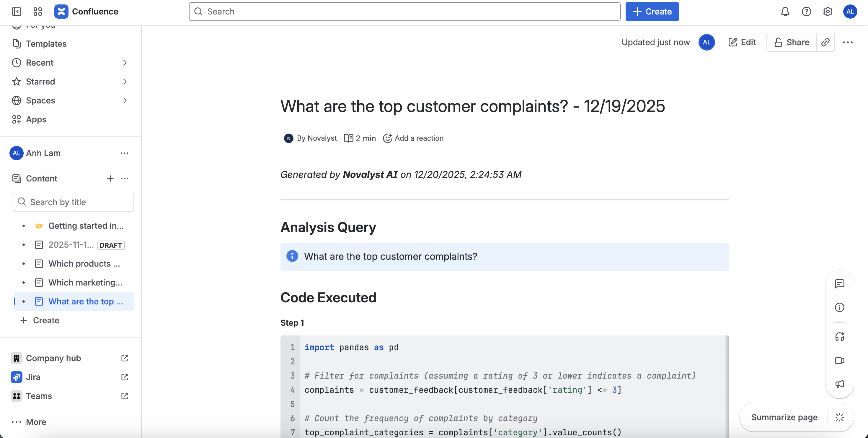Open the Anh Lam space options menu
868x438 pixels.
point(124,153)
